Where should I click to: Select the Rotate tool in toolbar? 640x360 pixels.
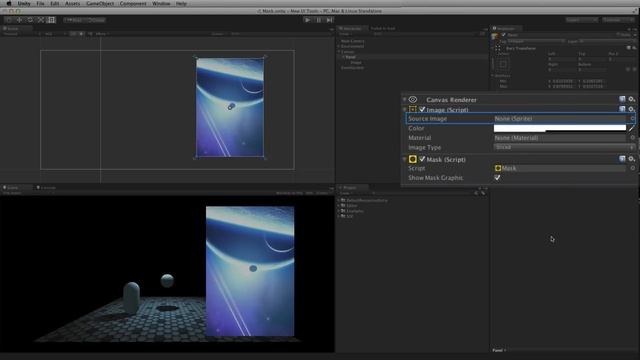tap(30, 20)
